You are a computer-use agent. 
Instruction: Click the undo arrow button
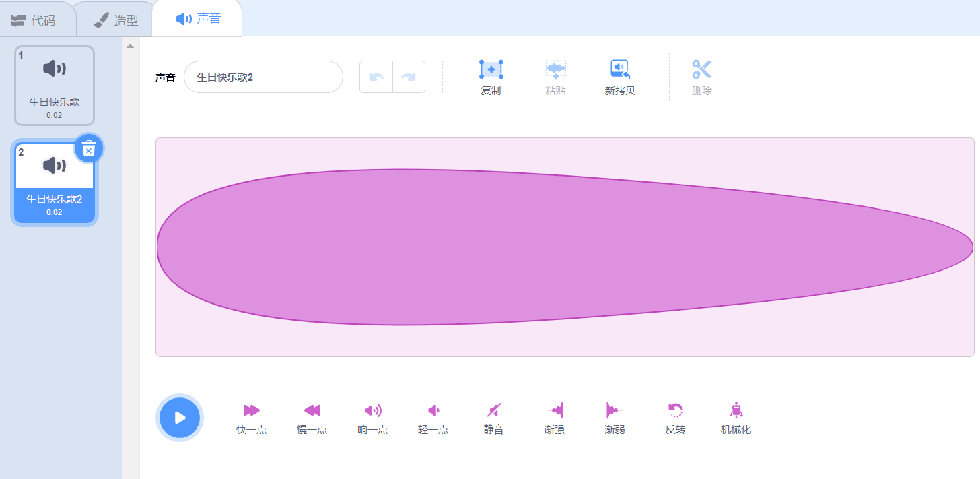376,77
